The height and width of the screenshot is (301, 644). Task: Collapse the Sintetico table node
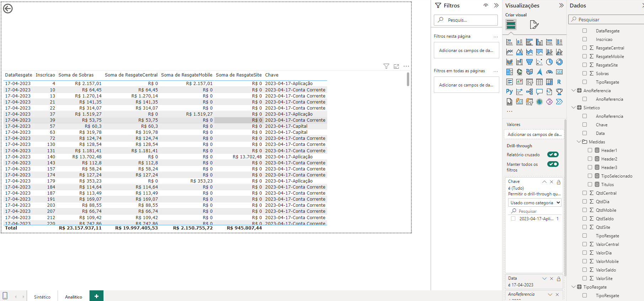point(574,107)
